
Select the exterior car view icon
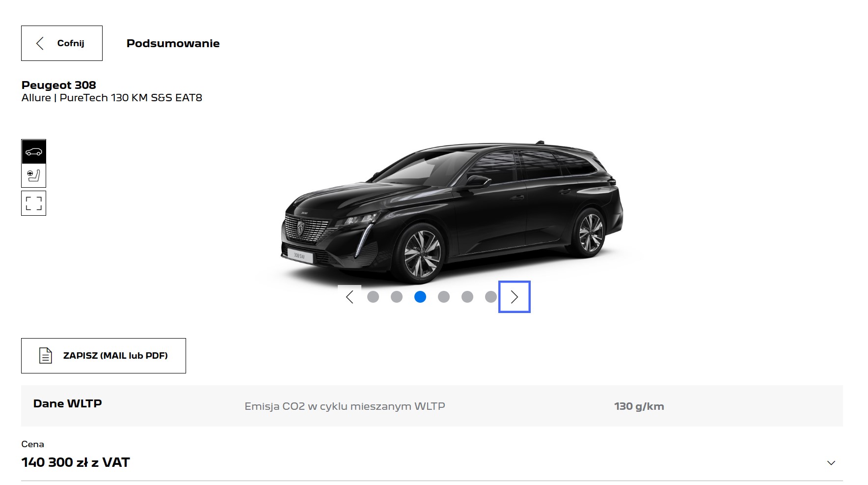click(34, 151)
